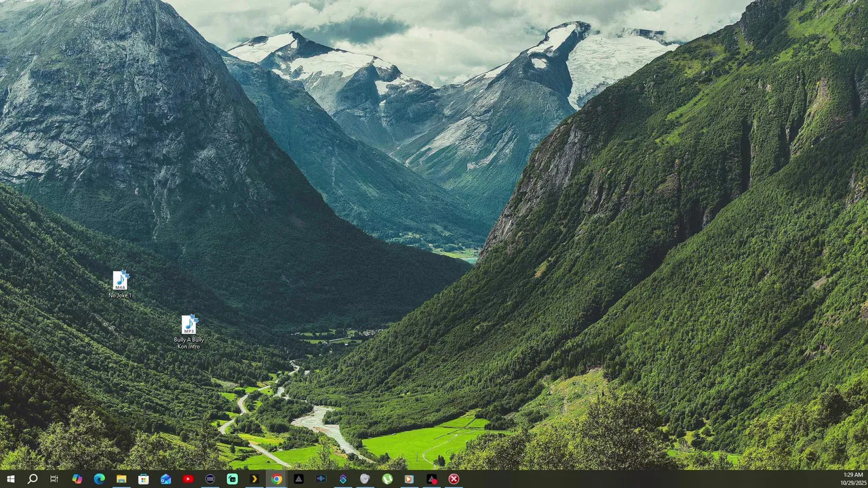The image size is (868, 488).
Task: Open the gray round disc taskbar icon
Action: (365, 479)
